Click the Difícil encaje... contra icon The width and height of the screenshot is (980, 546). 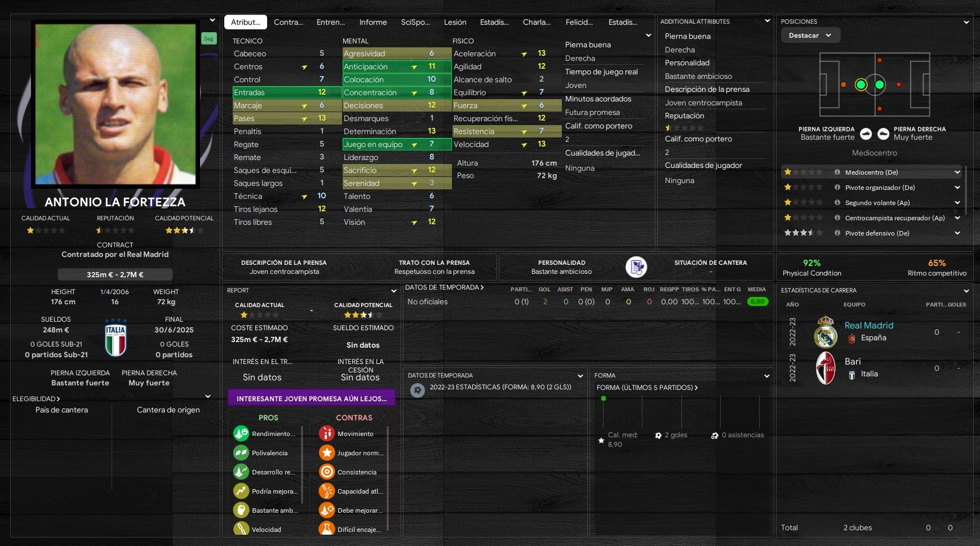coord(327,529)
